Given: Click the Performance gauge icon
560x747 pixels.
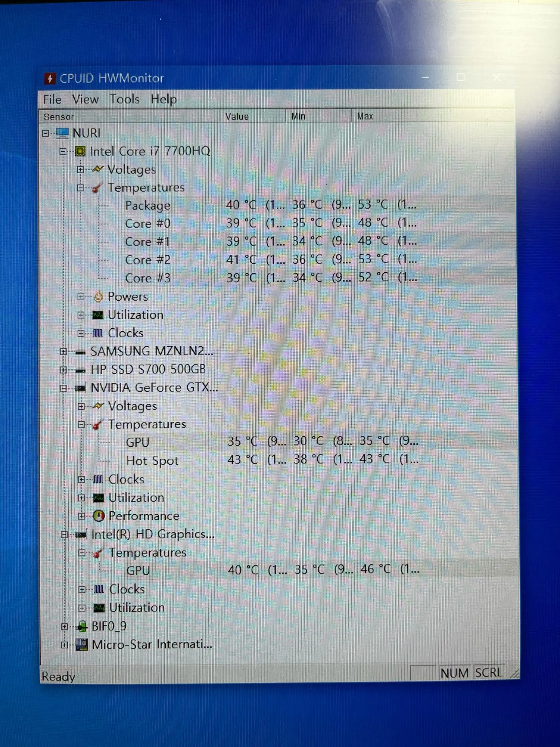Looking at the screenshot, I should (99, 516).
